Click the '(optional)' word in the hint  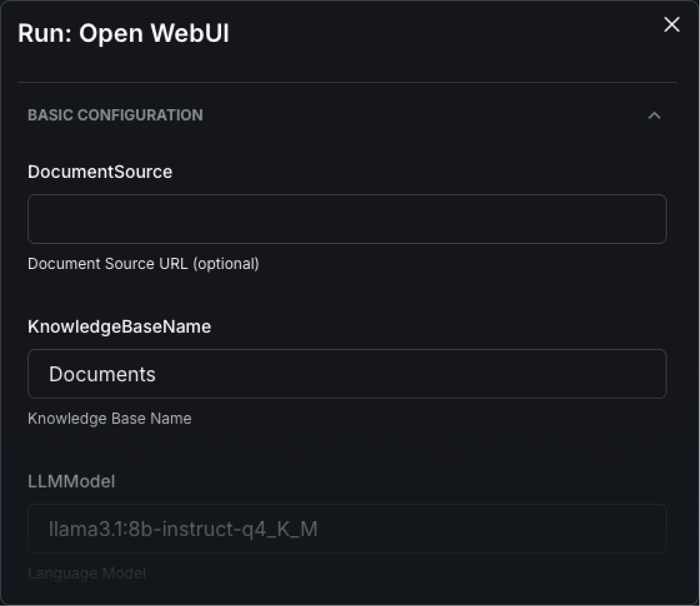[225, 263]
